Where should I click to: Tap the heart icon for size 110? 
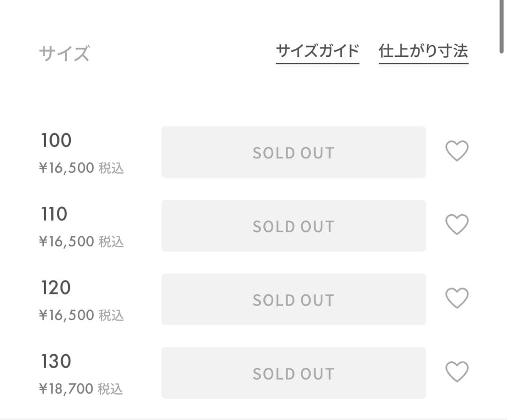456,225
